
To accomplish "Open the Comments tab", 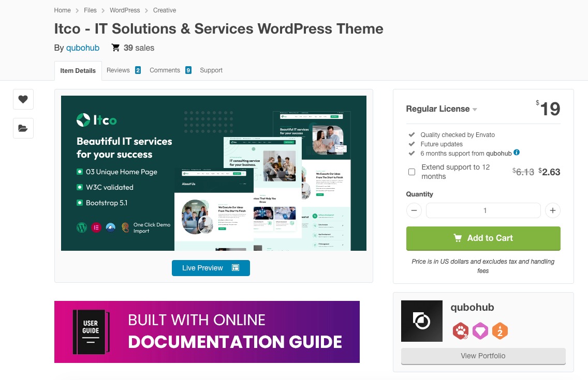I will pos(165,70).
